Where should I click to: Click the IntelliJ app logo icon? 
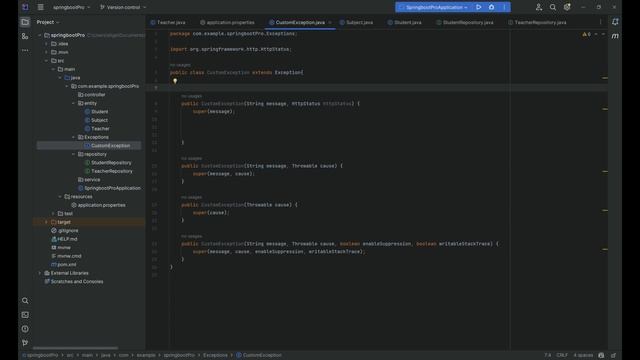pyautogui.click(x=25, y=7)
